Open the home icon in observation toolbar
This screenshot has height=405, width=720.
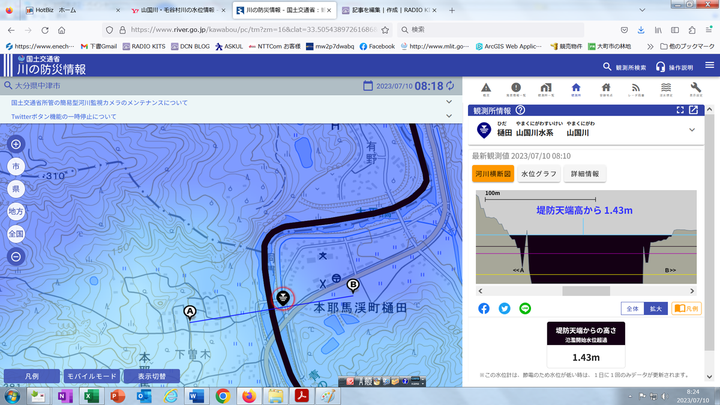tap(576, 89)
